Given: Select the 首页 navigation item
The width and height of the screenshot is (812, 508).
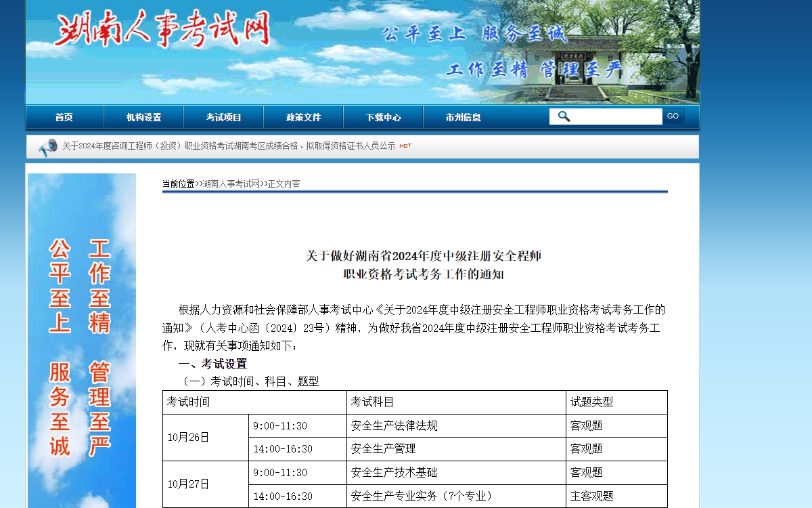Looking at the screenshot, I should tap(63, 117).
